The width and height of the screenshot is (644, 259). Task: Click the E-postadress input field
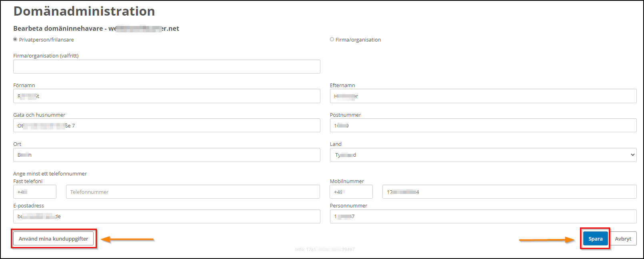(x=166, y=217)
